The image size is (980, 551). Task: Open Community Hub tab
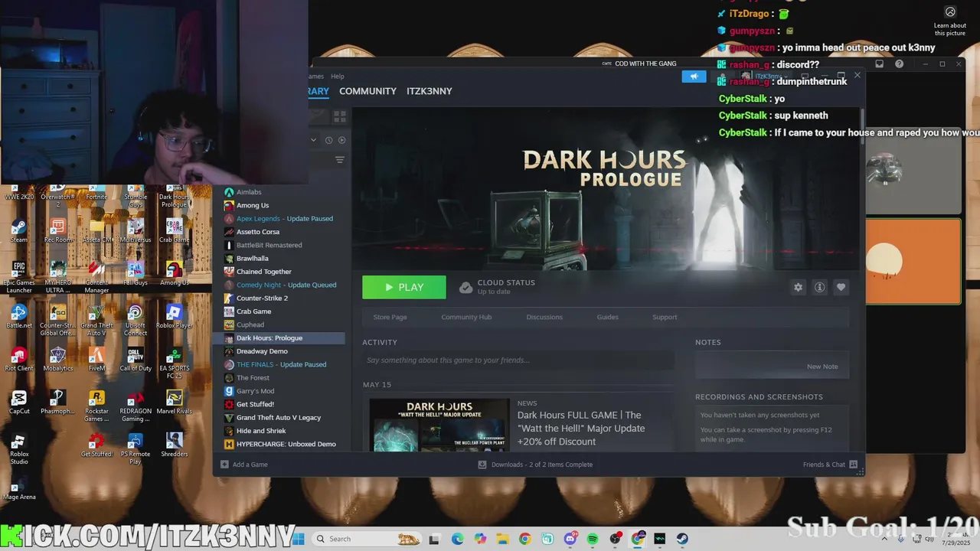[x=466, y=317]
